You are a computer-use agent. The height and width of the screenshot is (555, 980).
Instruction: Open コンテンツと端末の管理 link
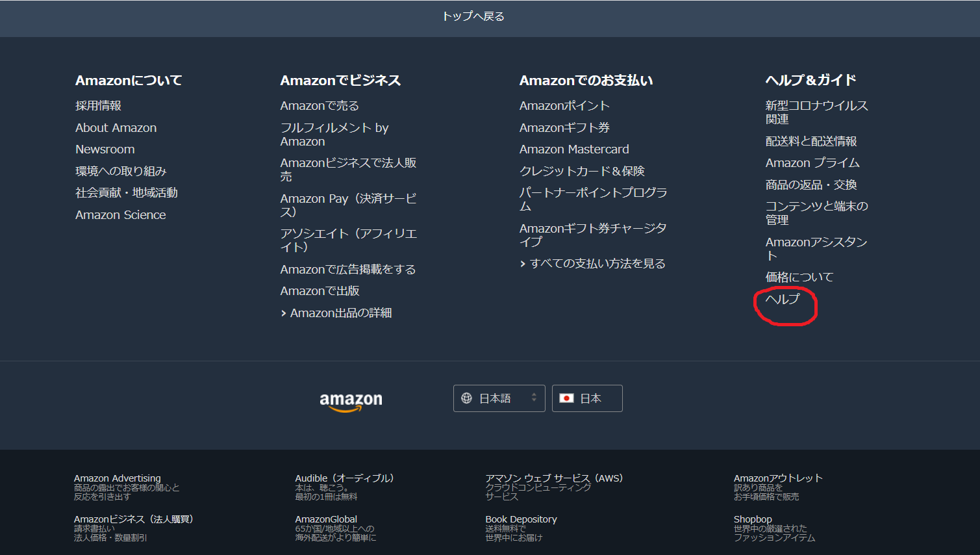(817, 213)
